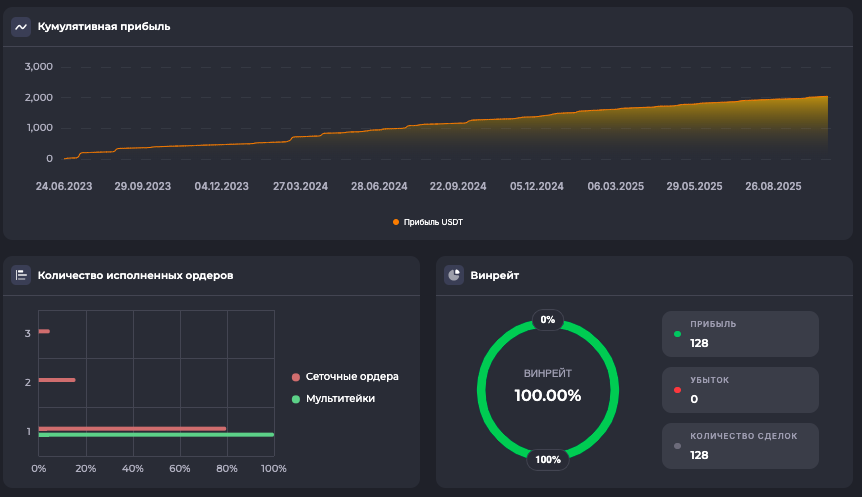Viewport: 862px width, 497px height.
Task: Click the red dot in the Убыток card
Action: [677, 390]
